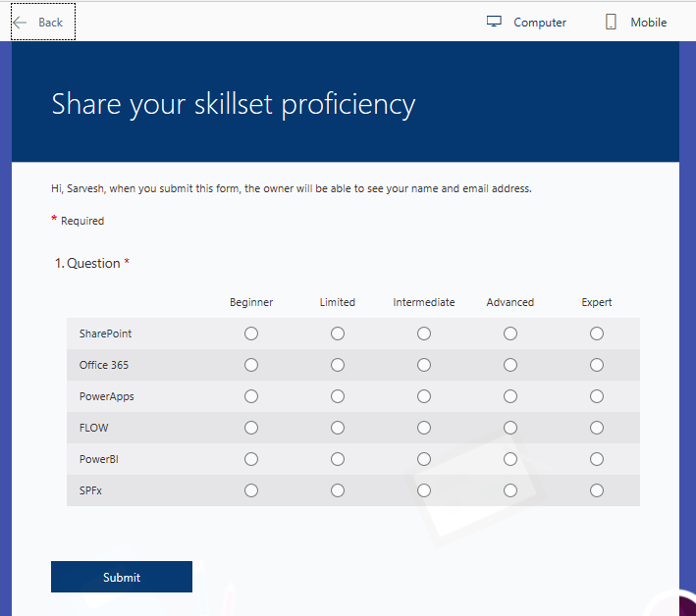Select Beginner for FLOW

click(251, 428)
